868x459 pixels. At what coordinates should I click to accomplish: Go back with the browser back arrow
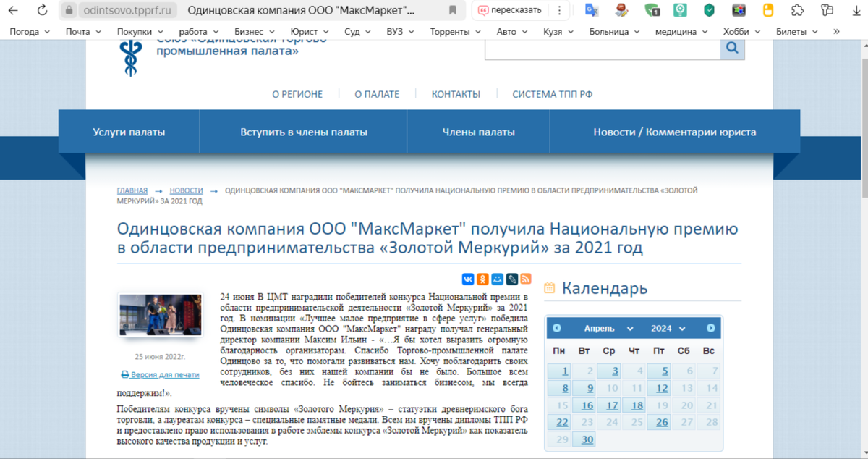click(13, 11)
